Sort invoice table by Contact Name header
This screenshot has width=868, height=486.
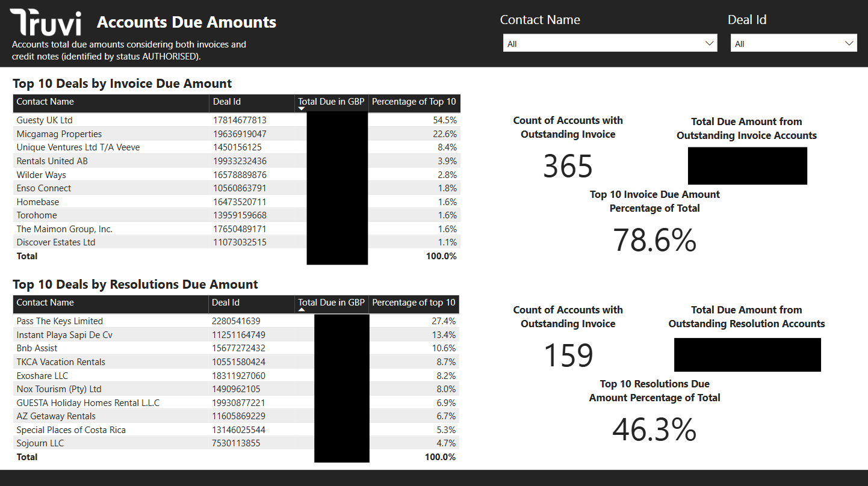[x=45, y=102]
